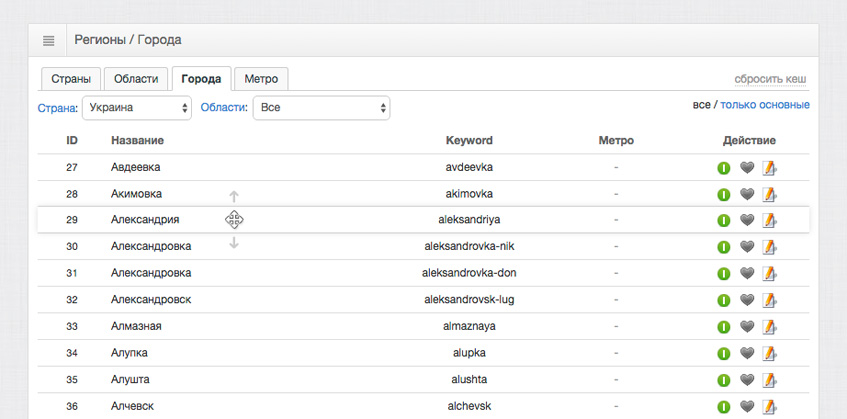Toggle green status icon for Алупка
Image resolution: width=847 pixels, height=419 pixels.
[x=723, y=354]
